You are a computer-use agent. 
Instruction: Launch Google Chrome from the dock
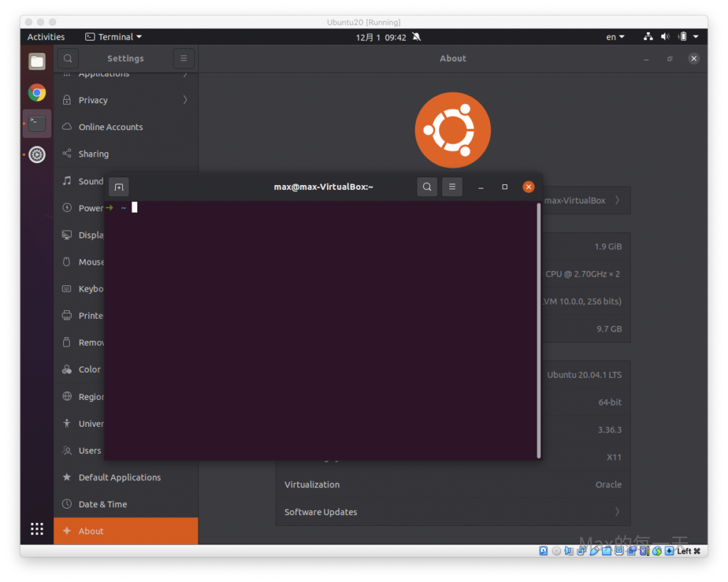37,92
